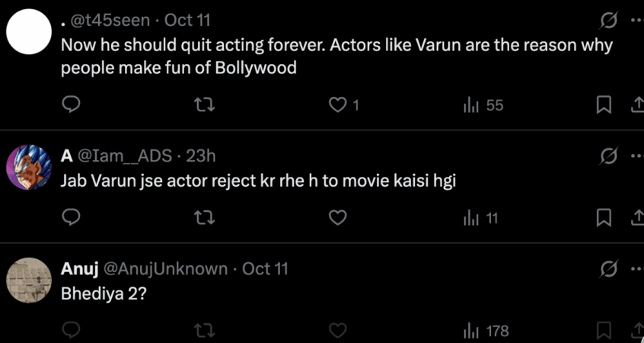The height and width of the screenshot is (343, 644).
Task: Bookmark the Iam__ADS tweet
Action: click(604, 218)
